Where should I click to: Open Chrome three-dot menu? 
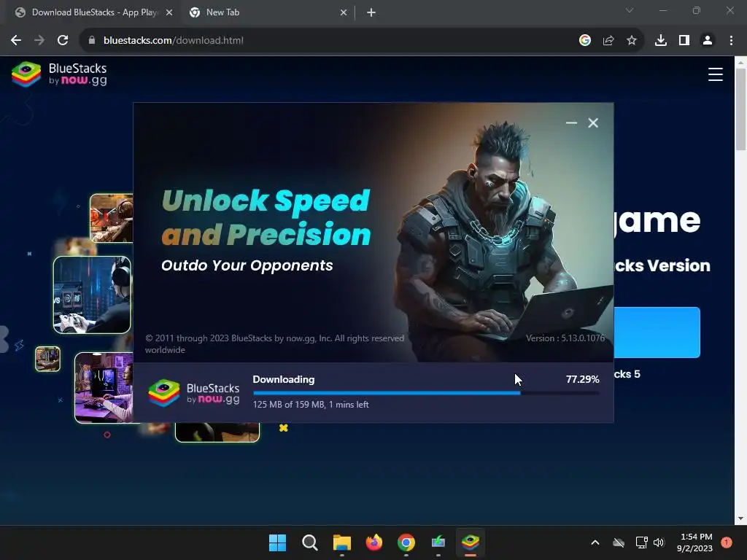[x=731, y=41]
